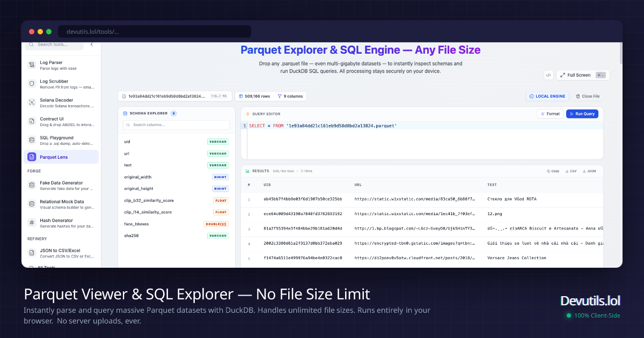Screen dimensions: 644x338
Task: Click the JSON to CSV/Excel icon
Action: pyautogui.click(x=32, y=252)
